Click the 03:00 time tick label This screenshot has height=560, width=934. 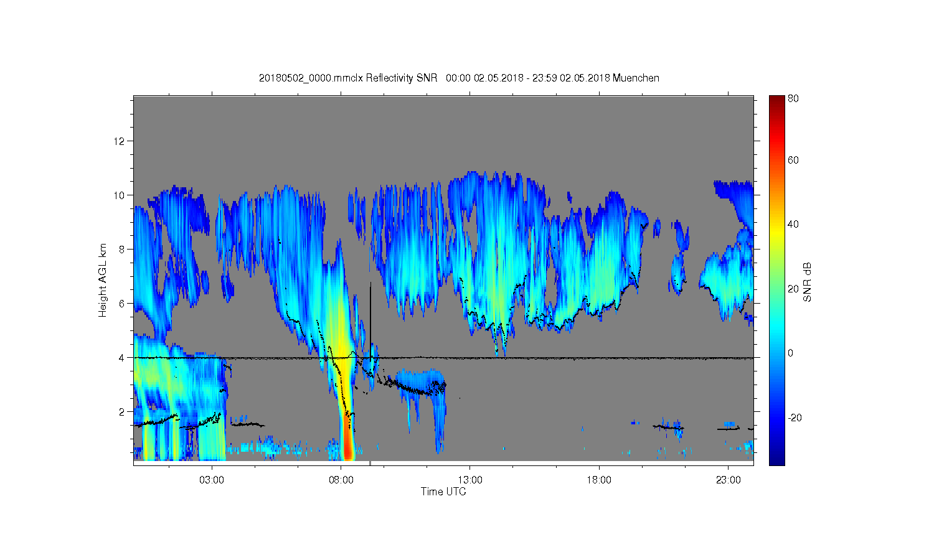coord(212,480)
